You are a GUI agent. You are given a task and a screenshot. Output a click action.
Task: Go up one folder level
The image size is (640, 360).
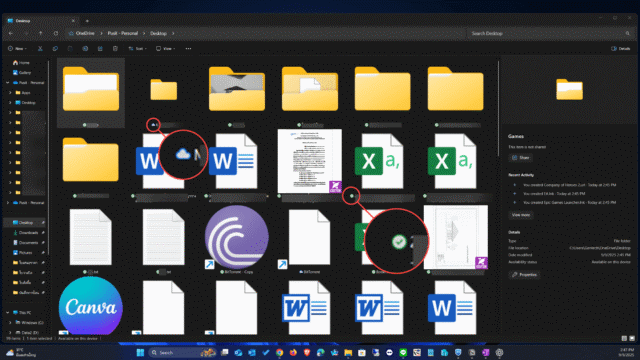click(x=40, y=33)
